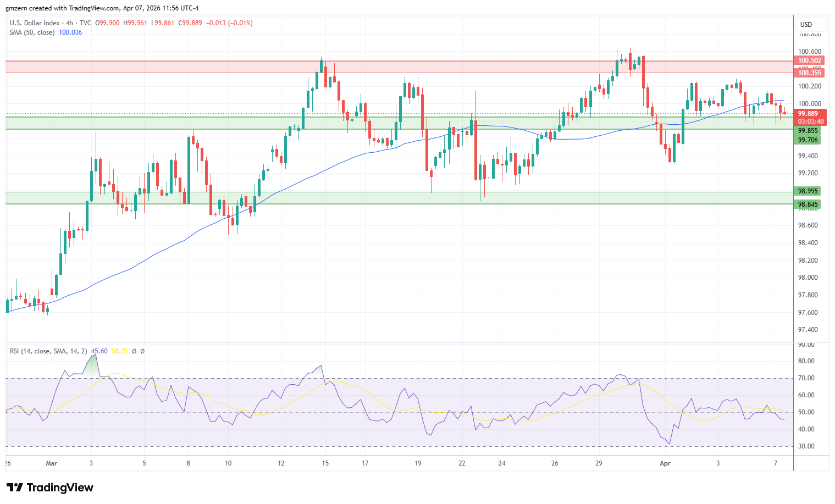The width and height of the screenshot is (835, 504).
Task: Click the RSI moving average value 50.75
Action: pyautogui.click(x=119, y=351)
